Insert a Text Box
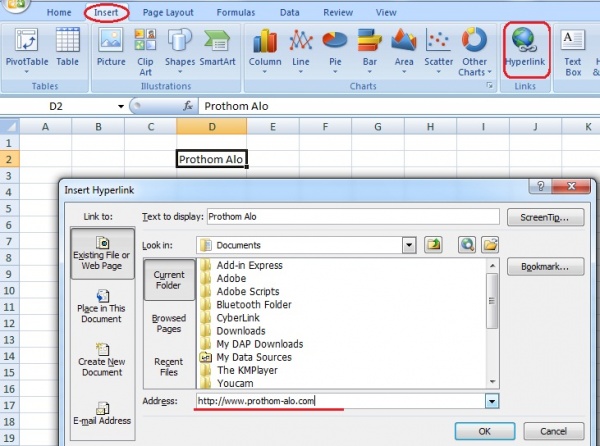The width and height of the screenshot is (600, 446). coord(573,52)
